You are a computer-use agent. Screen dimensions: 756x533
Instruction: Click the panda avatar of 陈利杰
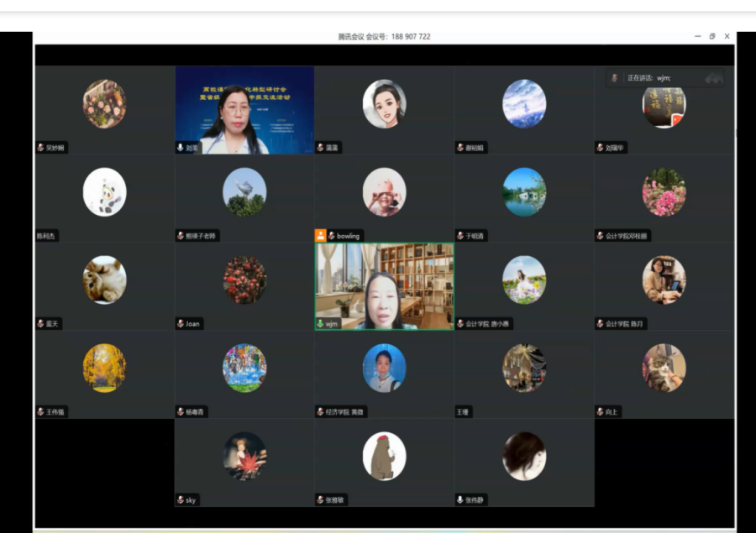tap(105, 192)
